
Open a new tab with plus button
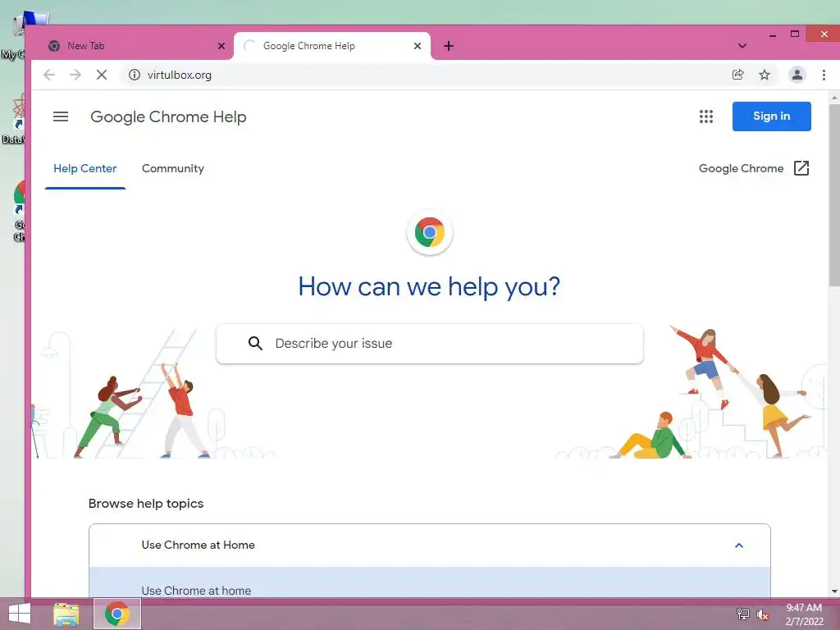tap(449, 46)
